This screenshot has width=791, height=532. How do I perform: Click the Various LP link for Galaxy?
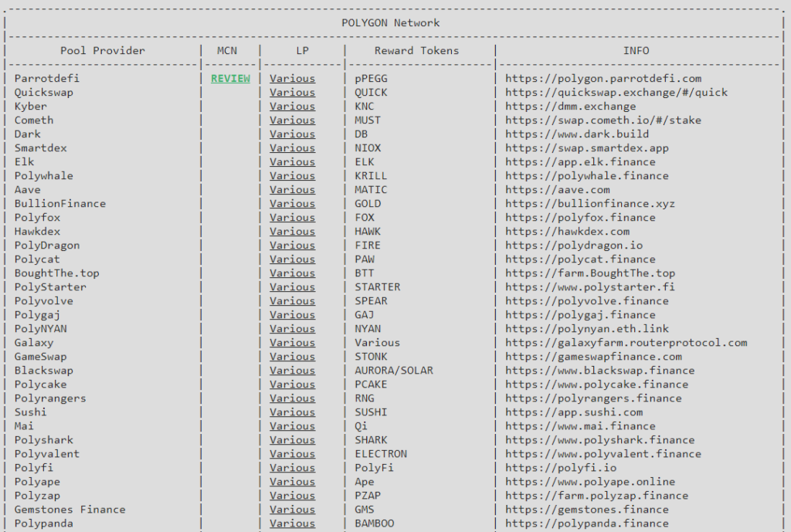[x=292, y=343]
